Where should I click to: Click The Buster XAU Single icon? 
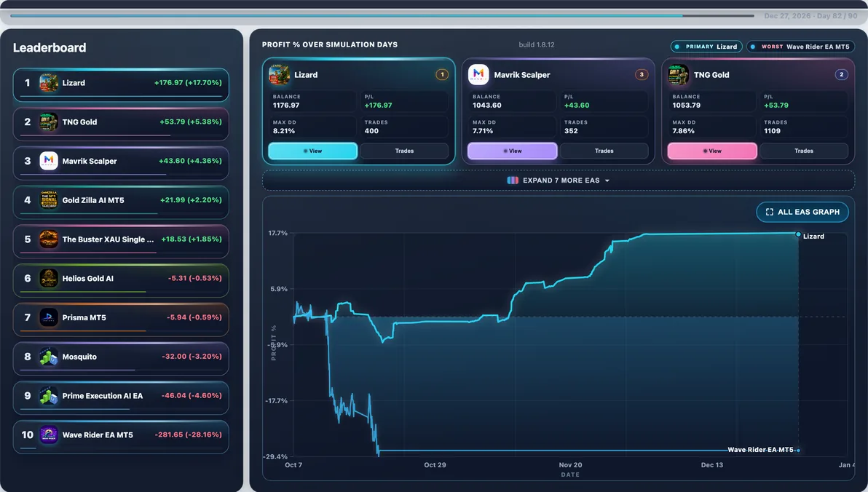pyautogui.click(x=49, y=239)
